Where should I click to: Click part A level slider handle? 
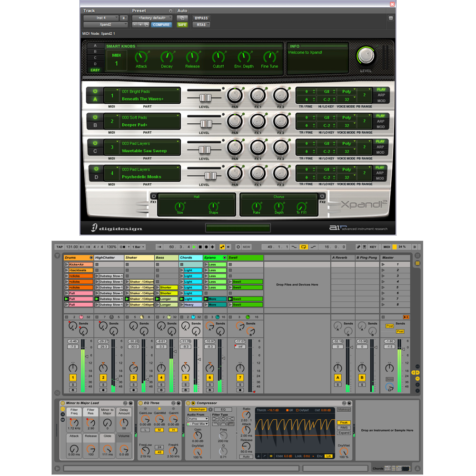point(205,98)
